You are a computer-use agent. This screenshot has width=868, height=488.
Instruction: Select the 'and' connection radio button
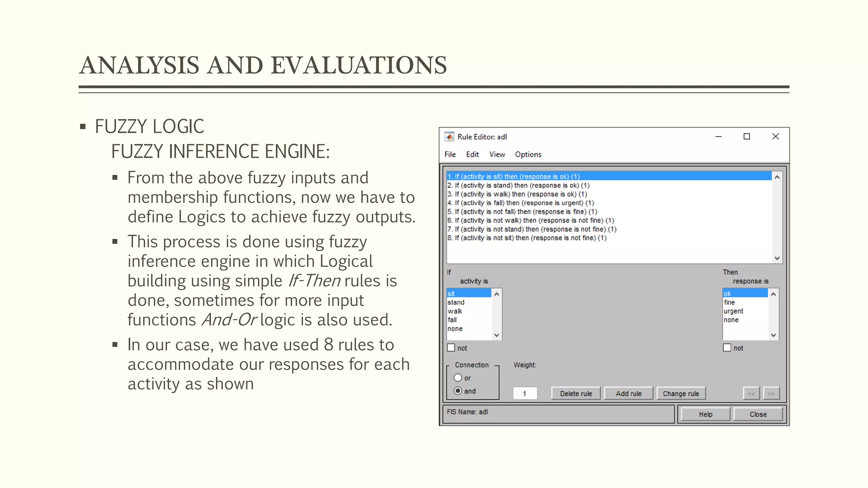click(x=458, y=391)
